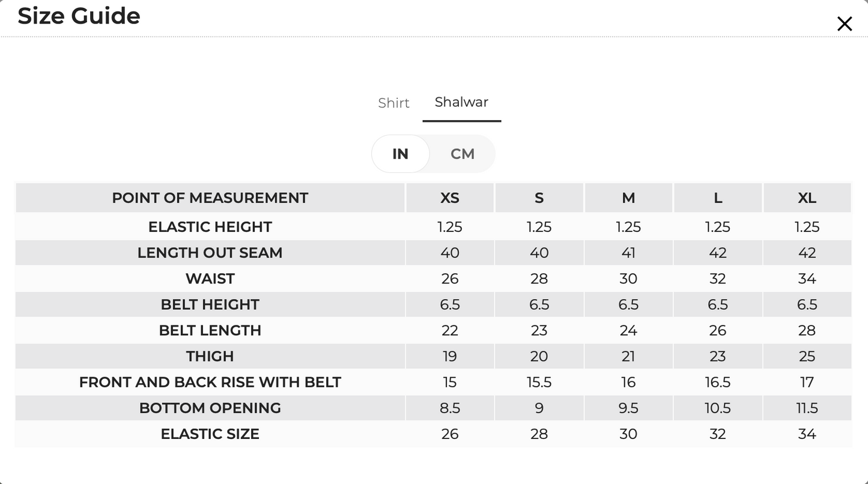
Task: Close the Size Guide dialog
Action: [x=845, y=24]
